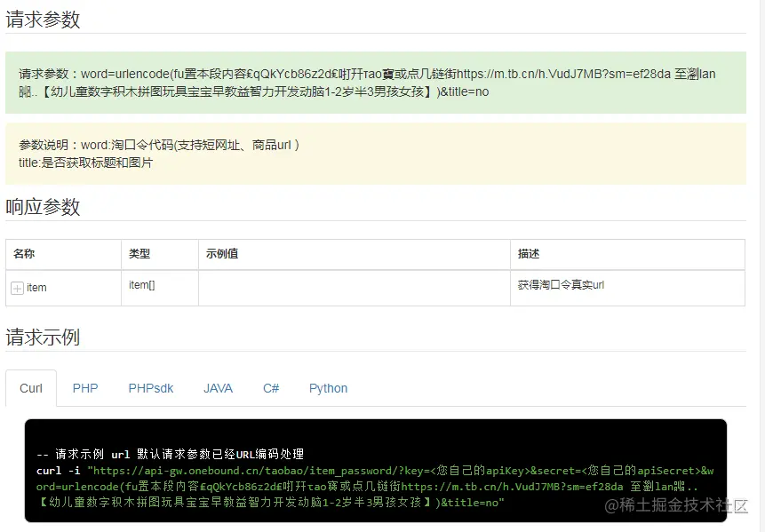Click the title:是否获取标题和图片 line
Viewport: 765px width, 532px height.
click(86, 163)
